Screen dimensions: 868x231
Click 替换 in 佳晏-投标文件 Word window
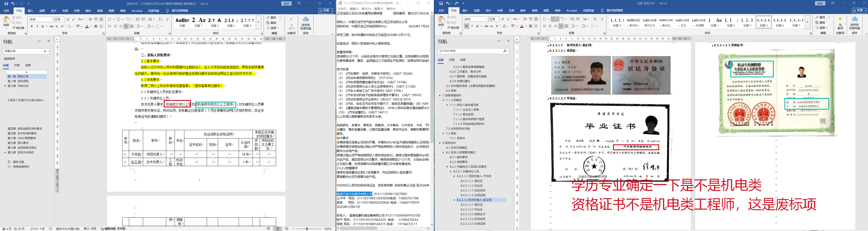(x=820, y=23)
